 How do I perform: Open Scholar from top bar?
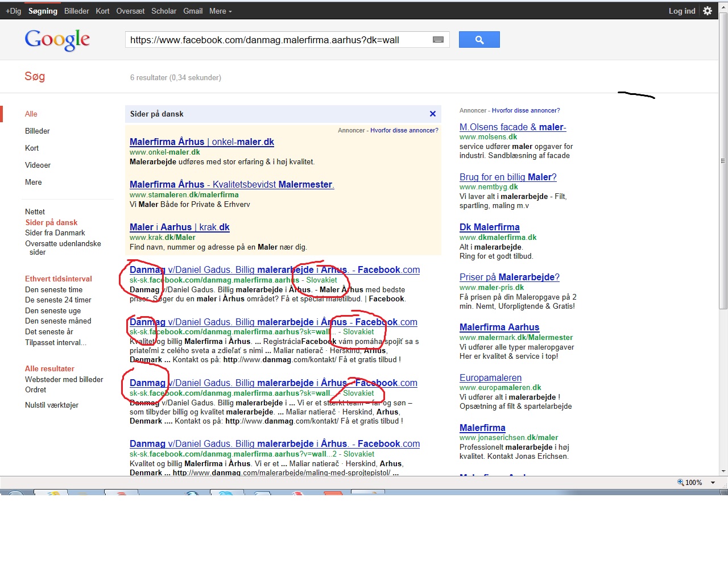(164, 11)
